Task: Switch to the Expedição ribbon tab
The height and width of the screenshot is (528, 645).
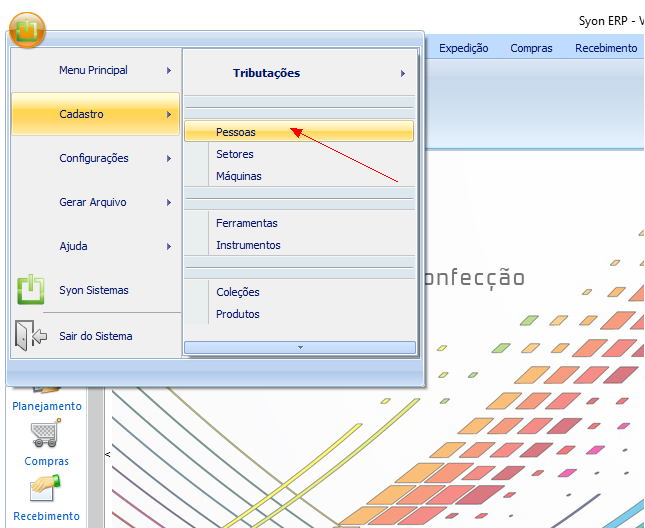Action: [464, 48]
